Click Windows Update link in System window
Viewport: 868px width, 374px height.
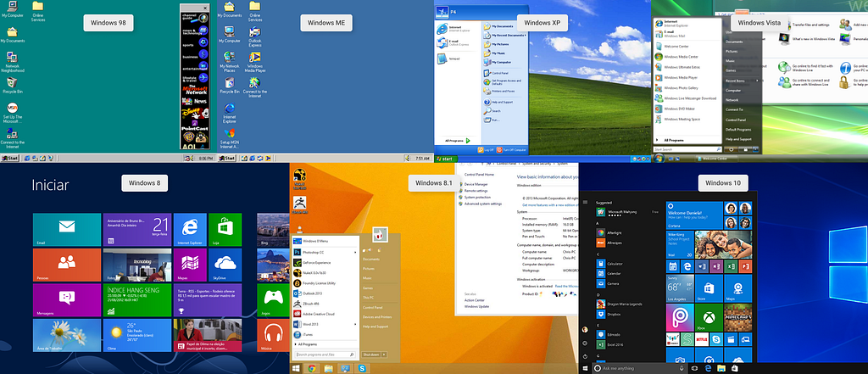[476, 306]
